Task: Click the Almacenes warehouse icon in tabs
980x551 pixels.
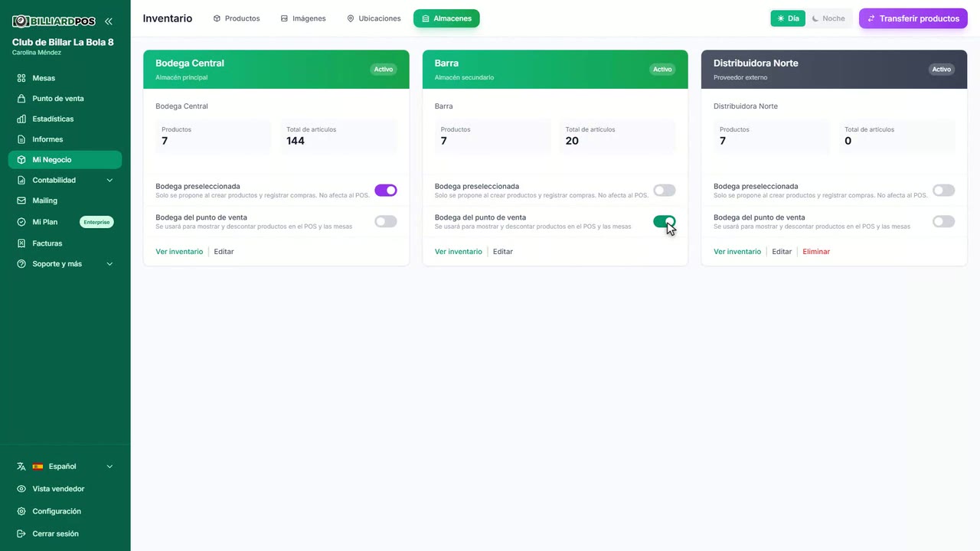Action: pyautogui.click(x=426, y=18)
